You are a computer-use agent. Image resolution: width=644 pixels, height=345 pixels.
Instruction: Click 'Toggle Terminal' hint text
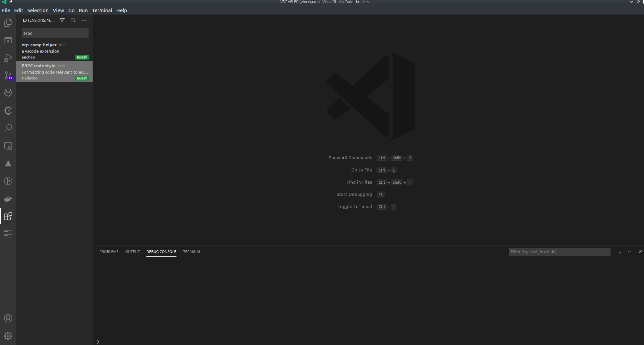click(x=355, y=207)
